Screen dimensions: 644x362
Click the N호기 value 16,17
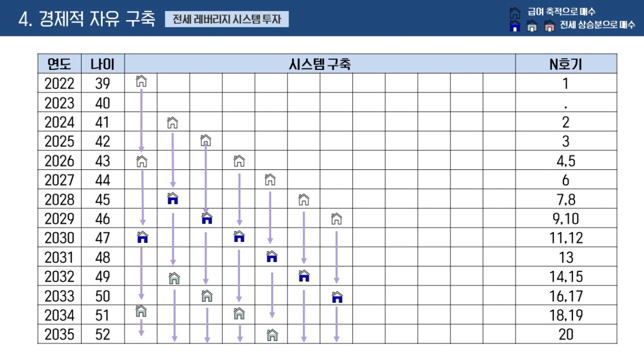pos(566,296)
